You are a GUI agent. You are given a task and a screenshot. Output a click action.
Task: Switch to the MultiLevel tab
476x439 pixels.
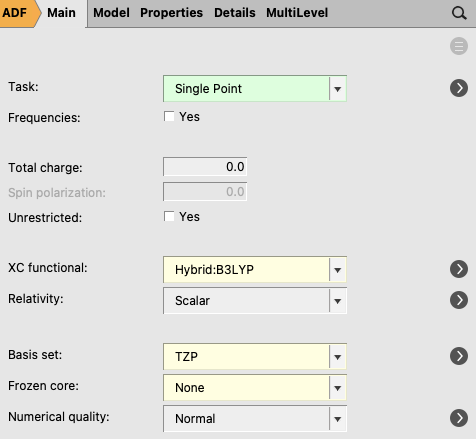(x=297, y=13)
